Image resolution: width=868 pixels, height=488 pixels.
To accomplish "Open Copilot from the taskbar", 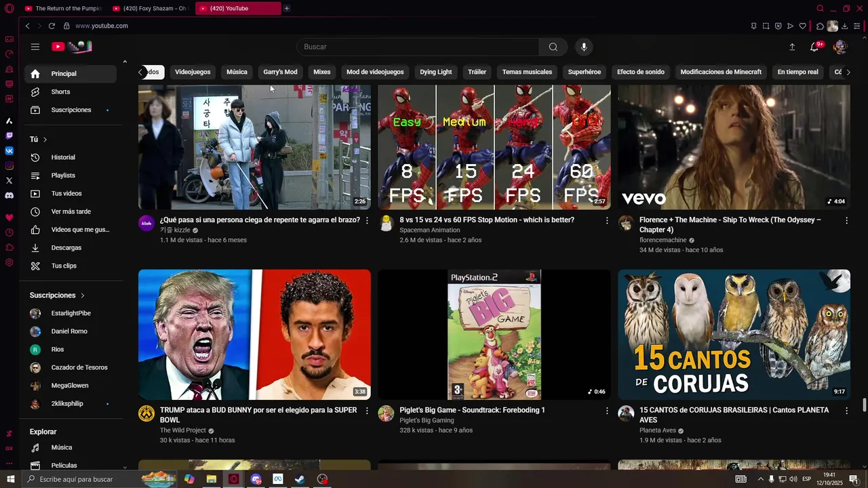I will [x=189, y=479].
